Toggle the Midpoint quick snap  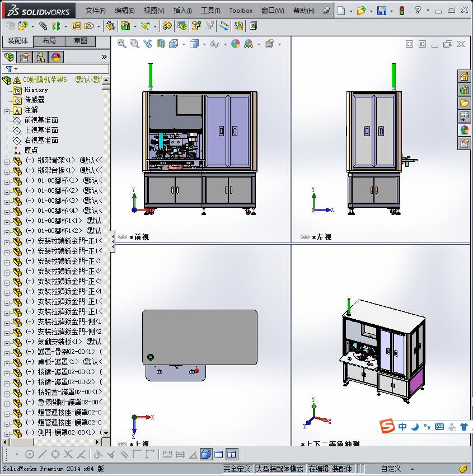pos(42,455)
